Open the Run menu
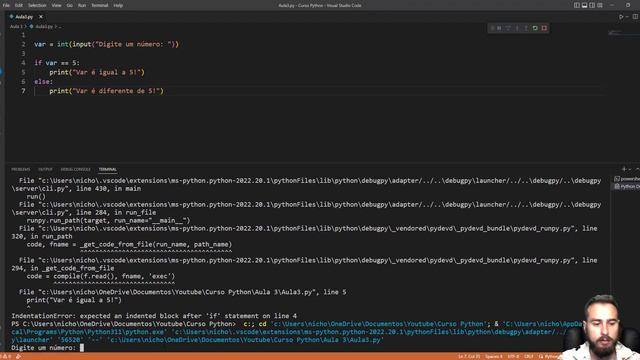 82,5
